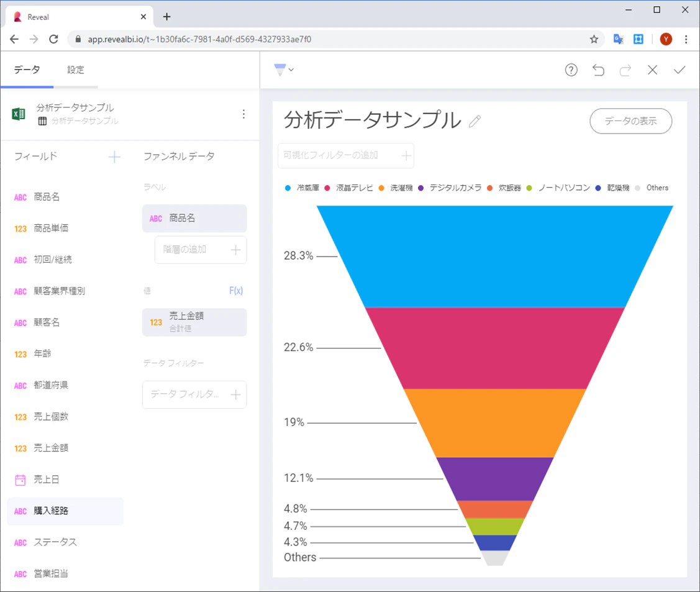700x592 pixels.
Task: Add a new field with the plus icon
Action: coord(114,157)
